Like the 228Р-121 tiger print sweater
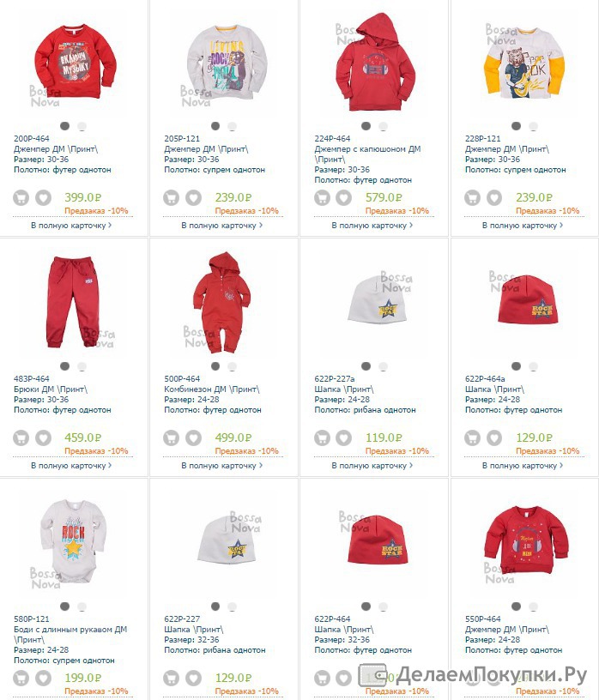This screenshot has width=599, height=700. coord(494,198)
